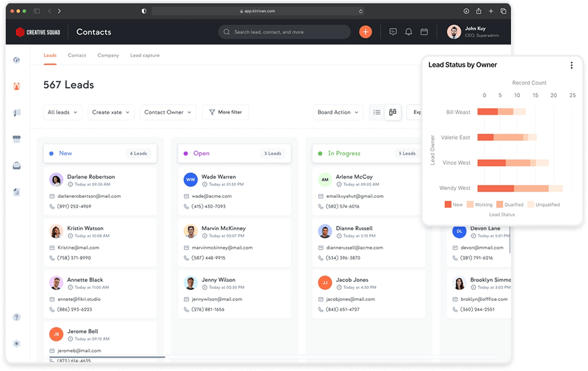Open the store icon in the sidebar
The width and height of the screenshot is (588, 371).
[x=17, y=139]
